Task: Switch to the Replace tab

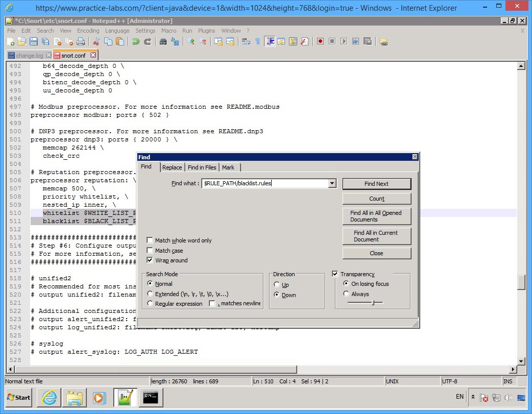Action: pyautogui.click(x=172, y=167)
